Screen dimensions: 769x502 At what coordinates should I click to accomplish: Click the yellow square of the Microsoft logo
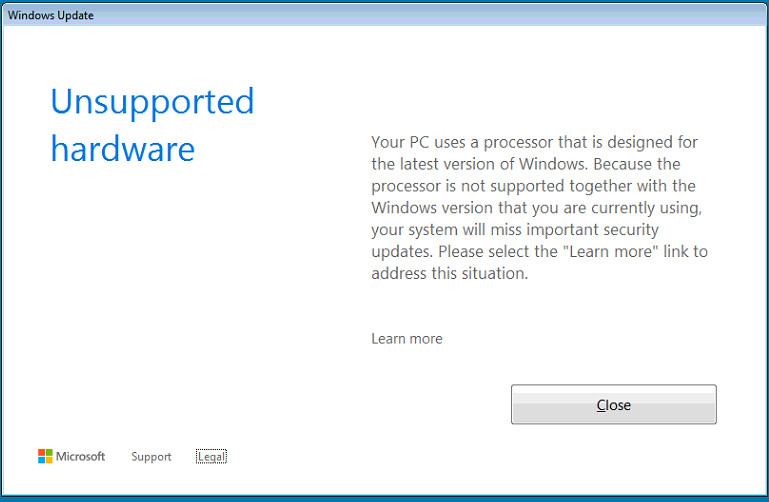[49, 460]
